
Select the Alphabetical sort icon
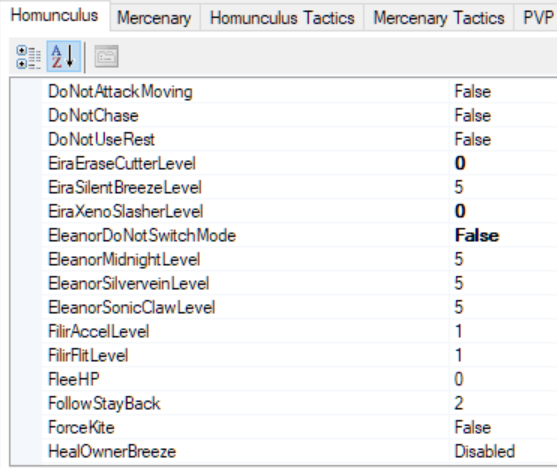pos(64,57)
